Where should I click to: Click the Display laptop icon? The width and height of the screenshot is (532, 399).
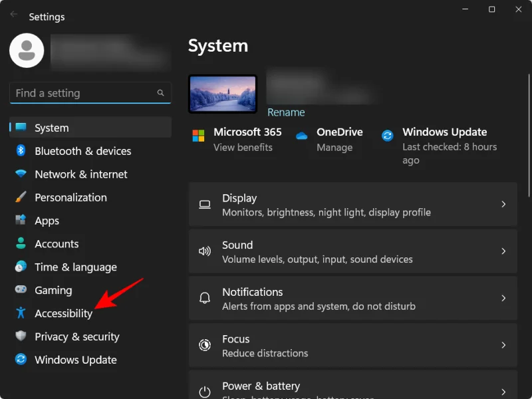point(205,204)
